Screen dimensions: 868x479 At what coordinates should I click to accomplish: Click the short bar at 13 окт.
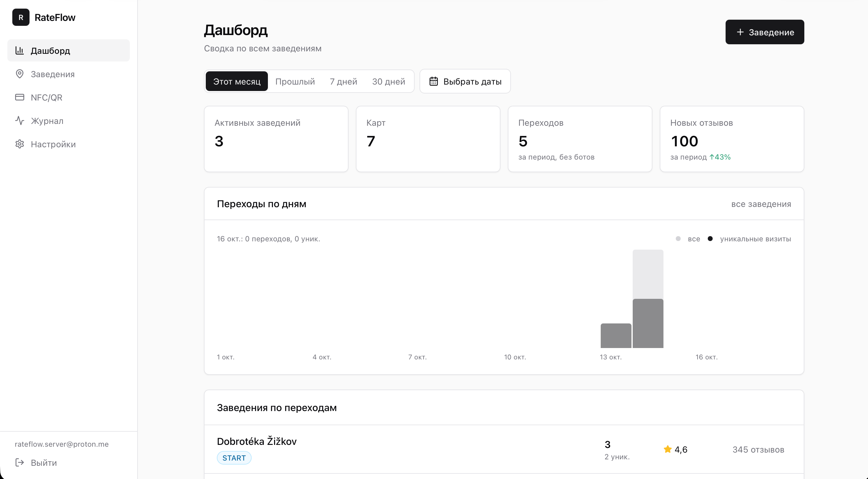(x=615, y=336)
